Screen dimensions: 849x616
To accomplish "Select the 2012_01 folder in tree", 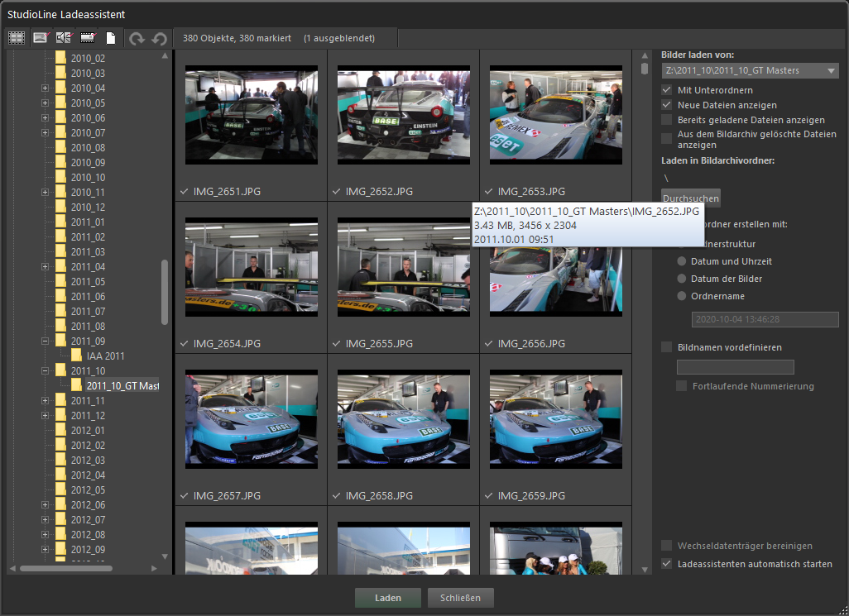I will click(88, 431).
